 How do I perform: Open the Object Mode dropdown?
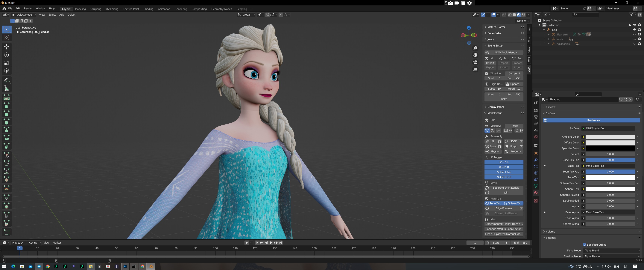pyautogui.click(x=24, y=15)
